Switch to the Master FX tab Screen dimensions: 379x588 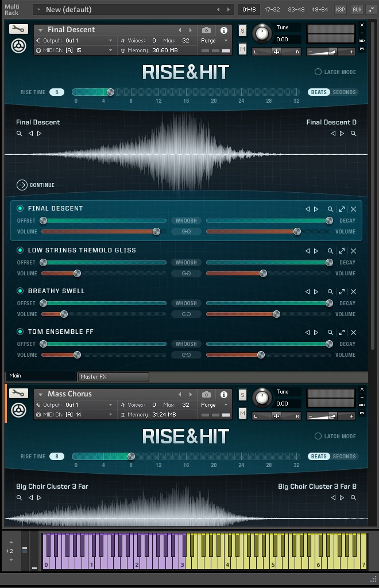click(x=113, y=376)
